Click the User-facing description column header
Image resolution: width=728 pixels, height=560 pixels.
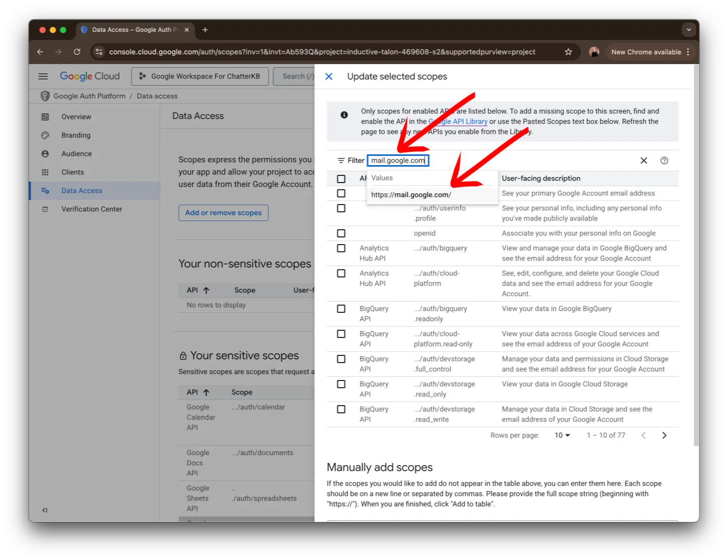coord(541,178)
